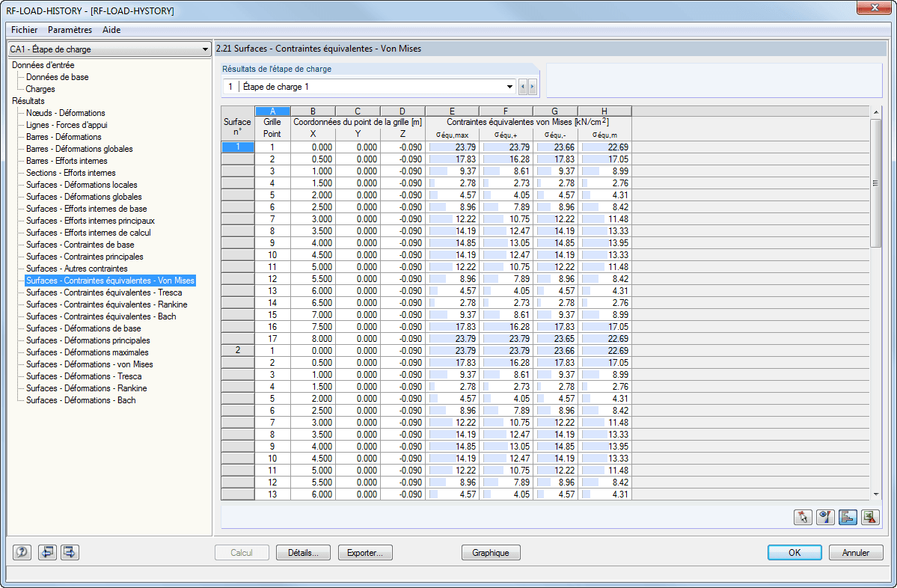Screen dimensions: 897x588
Task: Click the table scrollbar up arrow
Action: pyautogui.click(x=876, y=112)
